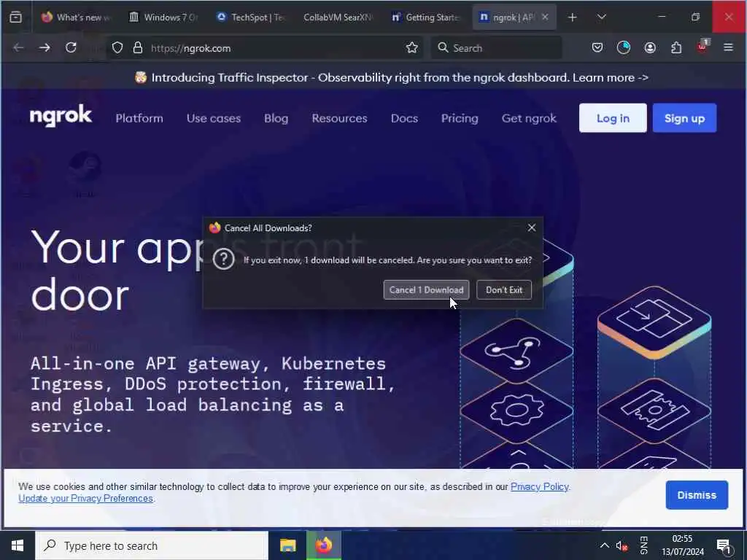Open the taskbar clock showing 02:55
Screen dimensions: 747x560
click(682, 545)
